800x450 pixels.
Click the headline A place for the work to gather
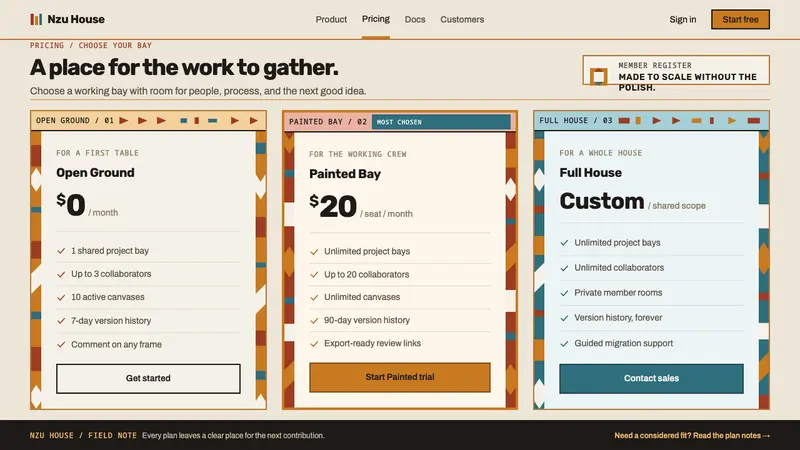184,67
